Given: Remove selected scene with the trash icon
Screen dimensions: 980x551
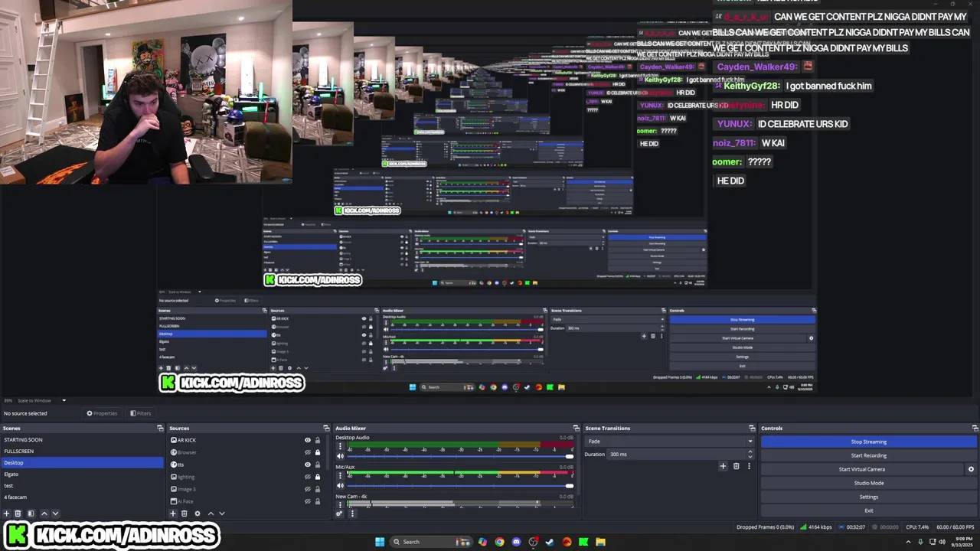Looking at the screenshot, I should pyautogui.click(x=18, y=514).
